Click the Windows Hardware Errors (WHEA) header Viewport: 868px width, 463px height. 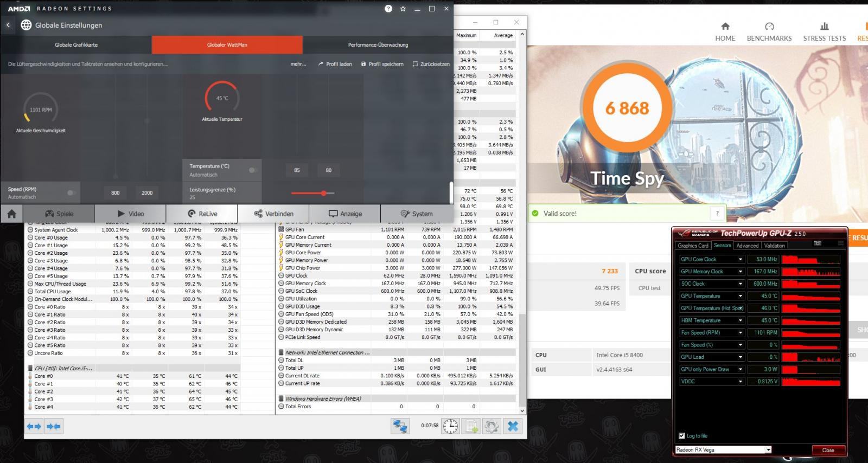[323, 398]
